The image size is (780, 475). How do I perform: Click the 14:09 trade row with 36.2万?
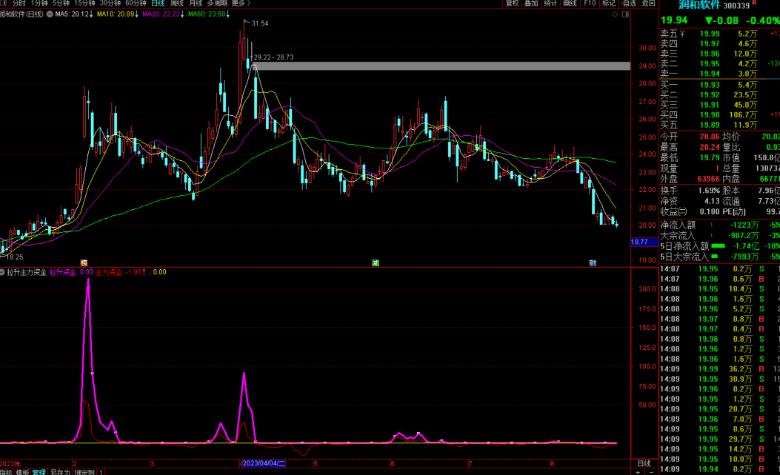pyautogui.click(x=719, y=369)
